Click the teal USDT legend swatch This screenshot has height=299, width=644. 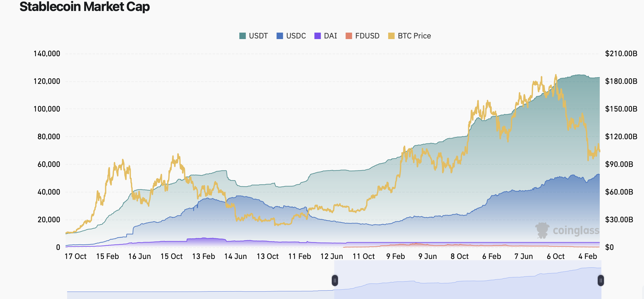tap(242, 36)
